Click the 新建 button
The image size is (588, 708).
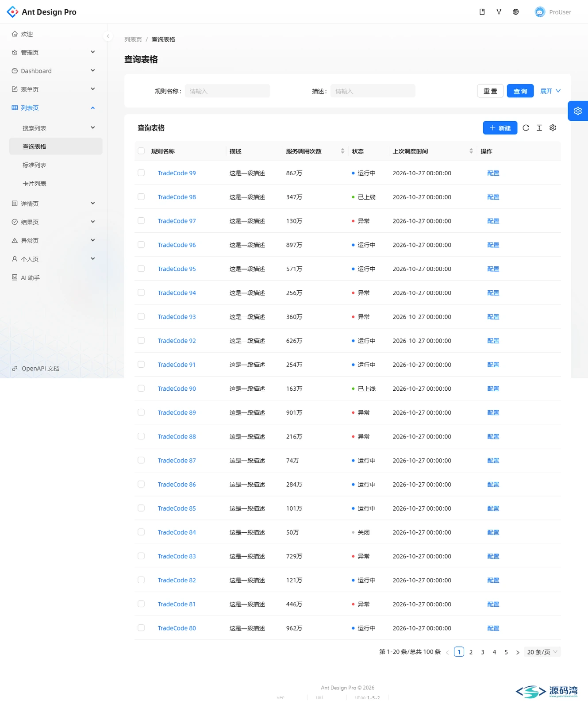click(x=500, y=128)
